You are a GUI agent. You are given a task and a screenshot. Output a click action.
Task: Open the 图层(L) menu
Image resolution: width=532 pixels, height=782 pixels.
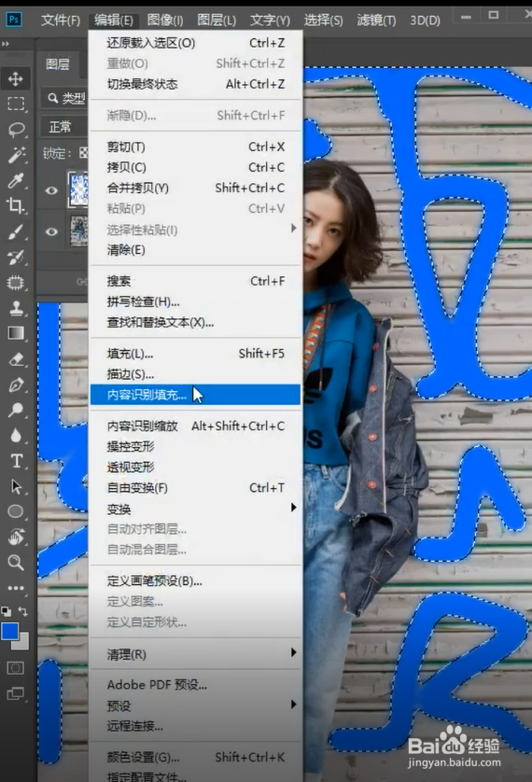pos(217,20)
